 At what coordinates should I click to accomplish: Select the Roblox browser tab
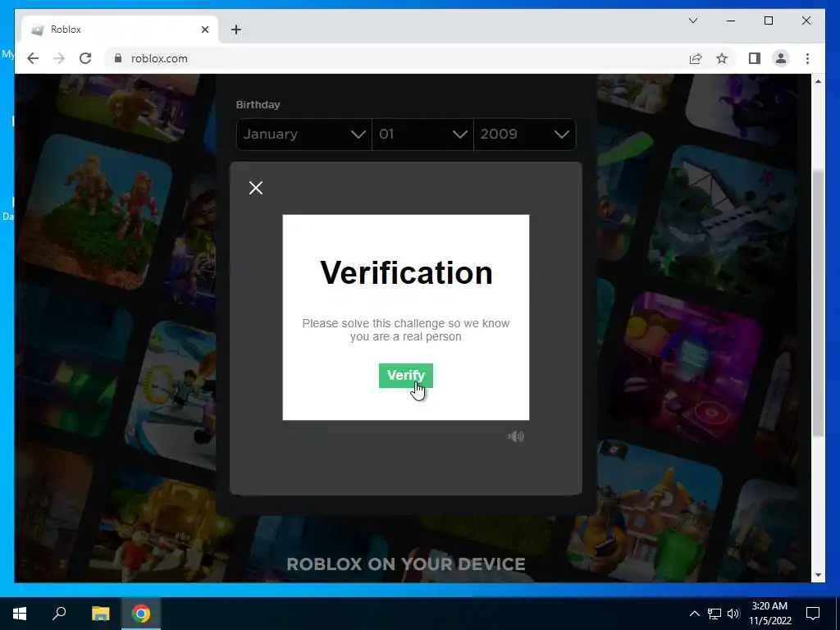pos(120,30)
